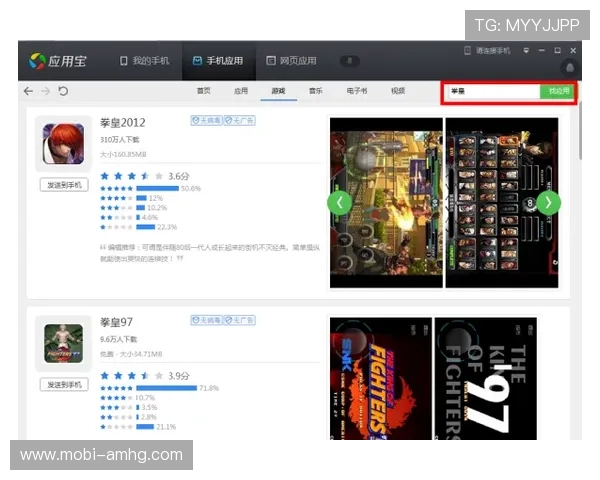Click the green 找应用 search button
The image size is (600, 480).
558,91
